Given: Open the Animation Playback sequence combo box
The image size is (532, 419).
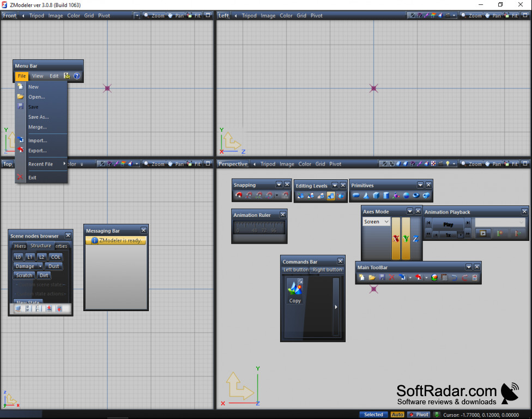Looking at the screenshot, I should click(500, 222).
